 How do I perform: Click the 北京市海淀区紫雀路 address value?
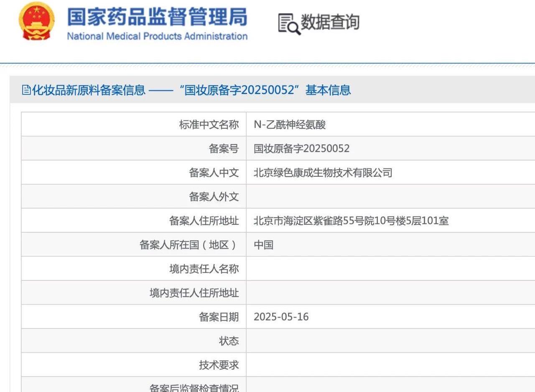(x=351, y=221)
